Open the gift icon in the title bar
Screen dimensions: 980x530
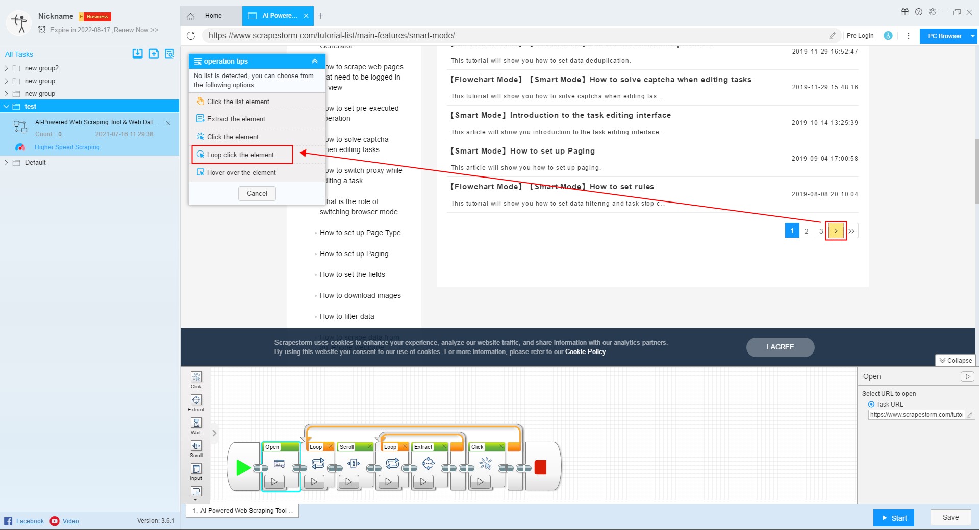pos(905,12)
